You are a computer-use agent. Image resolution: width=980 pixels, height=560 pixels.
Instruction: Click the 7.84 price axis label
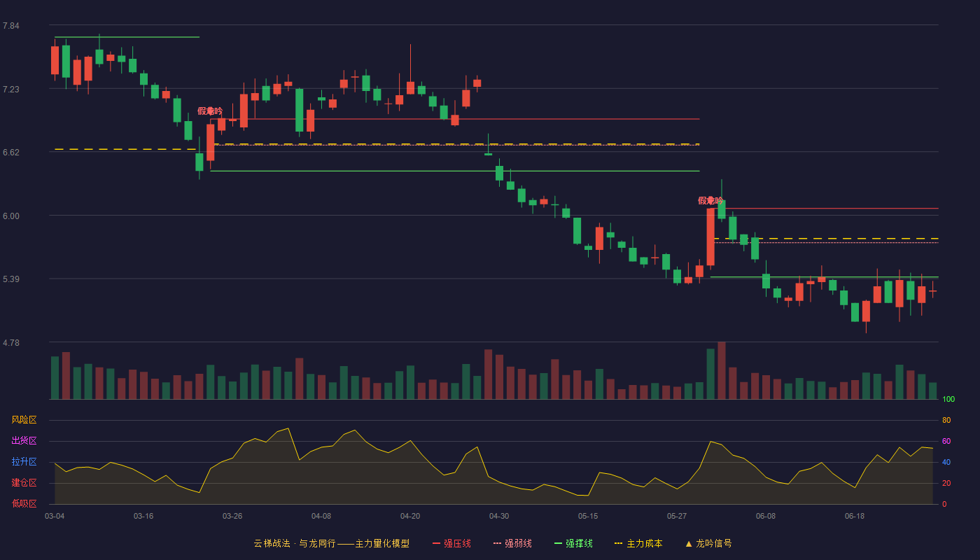point(11,26)
